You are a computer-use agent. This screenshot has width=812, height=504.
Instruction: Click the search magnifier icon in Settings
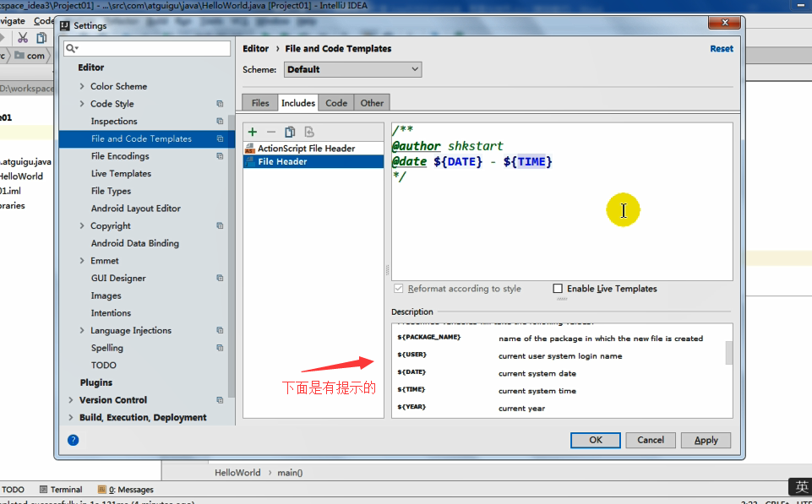click(72, 48)
